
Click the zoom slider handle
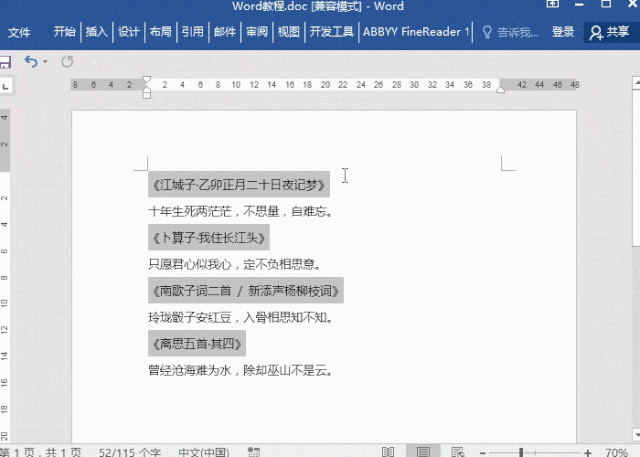[521, 452]
